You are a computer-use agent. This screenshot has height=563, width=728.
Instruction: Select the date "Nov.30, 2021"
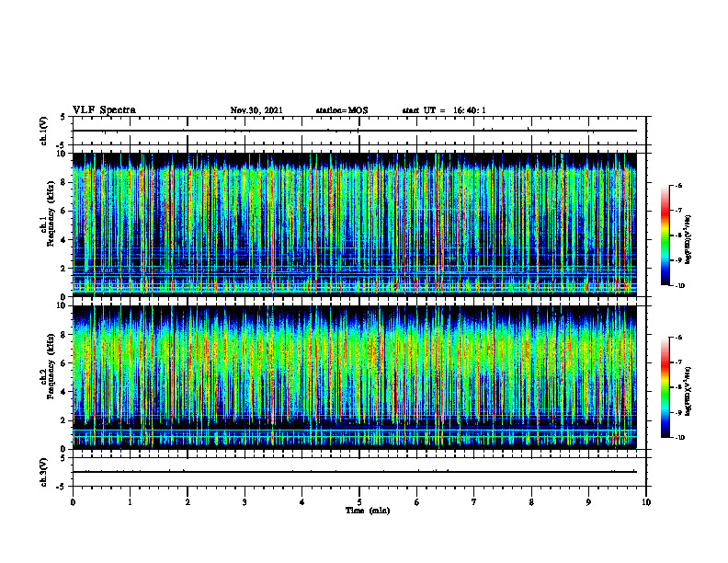pos(256,110)
